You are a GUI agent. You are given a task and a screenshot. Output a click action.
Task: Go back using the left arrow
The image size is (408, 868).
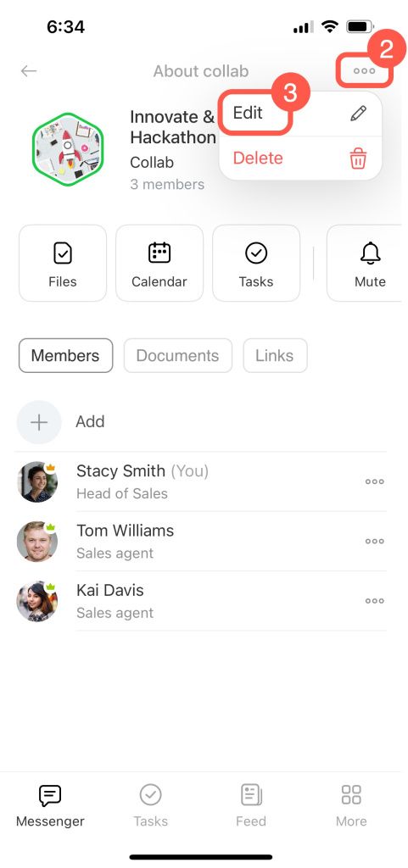point(29,71)
